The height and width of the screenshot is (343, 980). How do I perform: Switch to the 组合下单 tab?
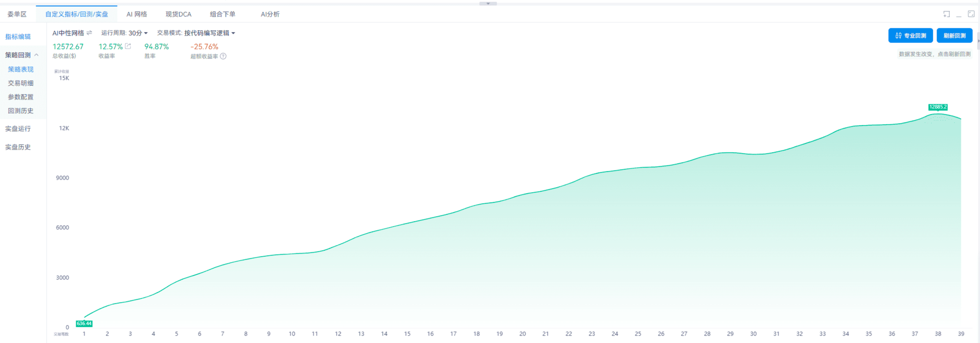pos(223,14)
